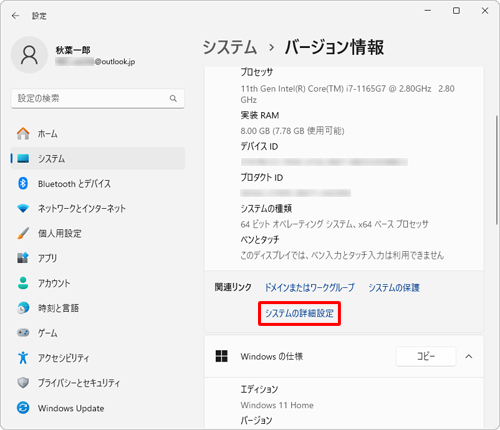Click the Windows Update sync icon
Viewport: 500px width, 430px height.
point(23,408)
